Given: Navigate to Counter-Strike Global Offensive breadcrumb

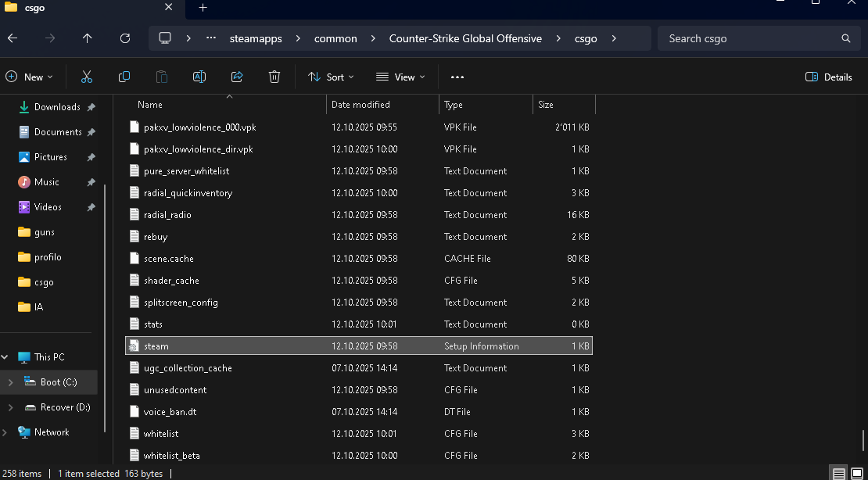Looking at the screenshot, I should pyautogui.click(x=465, y=38).
